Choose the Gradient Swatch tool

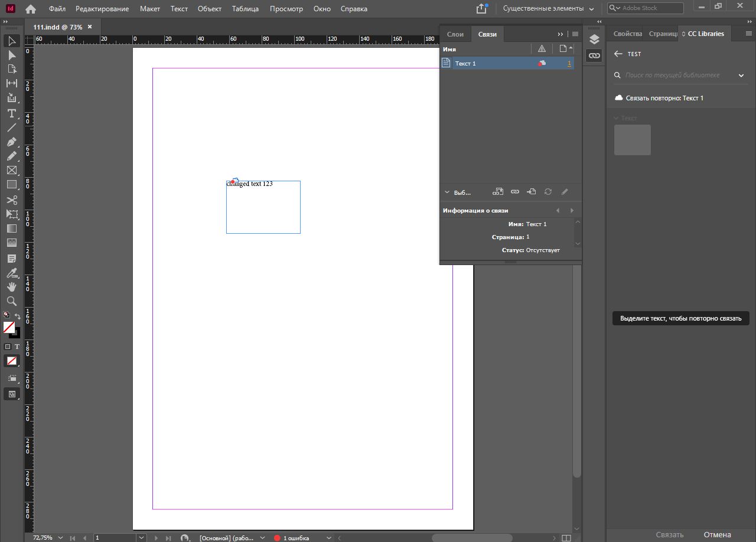click(12, 228)
